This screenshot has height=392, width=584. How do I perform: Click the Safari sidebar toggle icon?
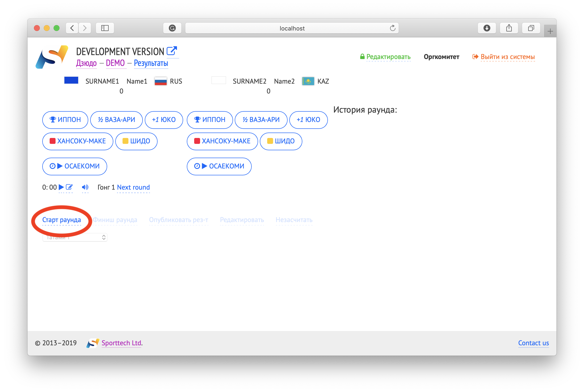click(x=105, y=28)
